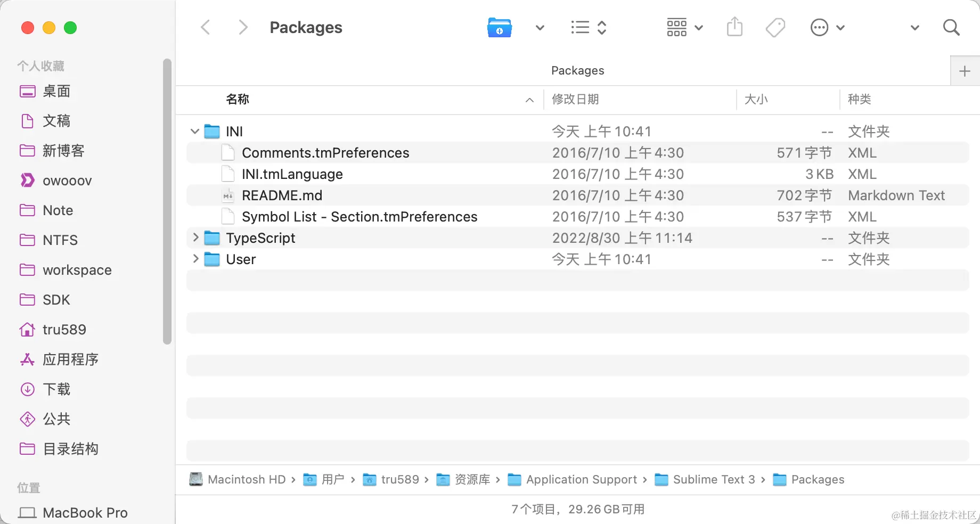Click README.md size 702 字节
Screen dimensions: 980x524
click(x=804, y=195)
